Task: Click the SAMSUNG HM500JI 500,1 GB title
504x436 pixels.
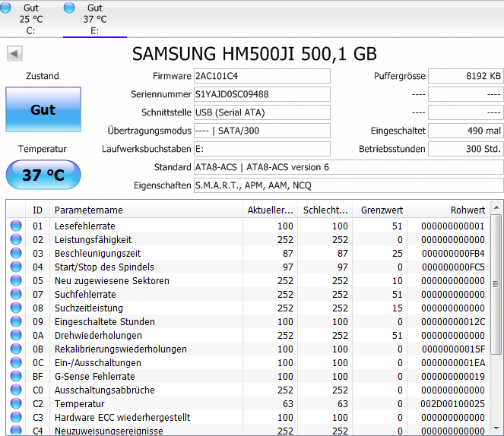Action: click(254, 54)
